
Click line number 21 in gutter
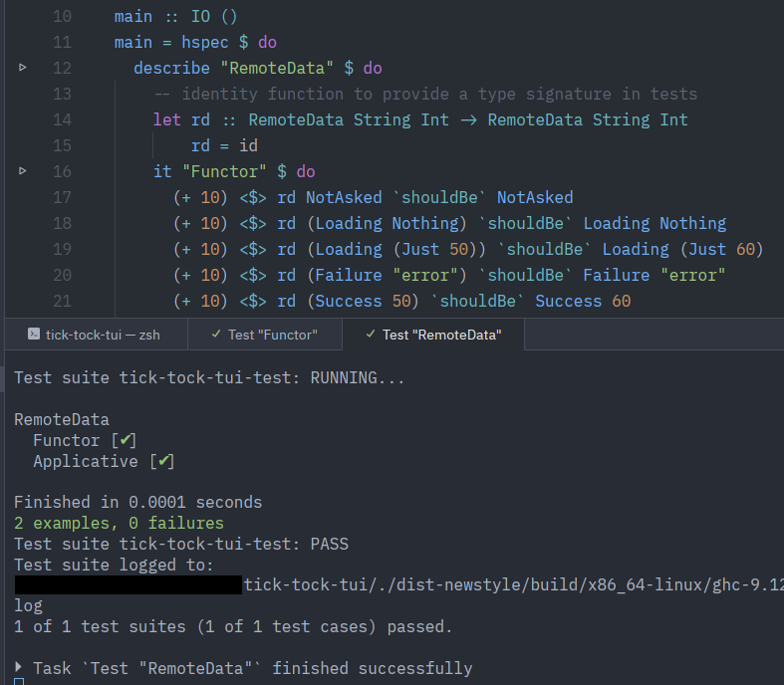click(x=62, y=302)
